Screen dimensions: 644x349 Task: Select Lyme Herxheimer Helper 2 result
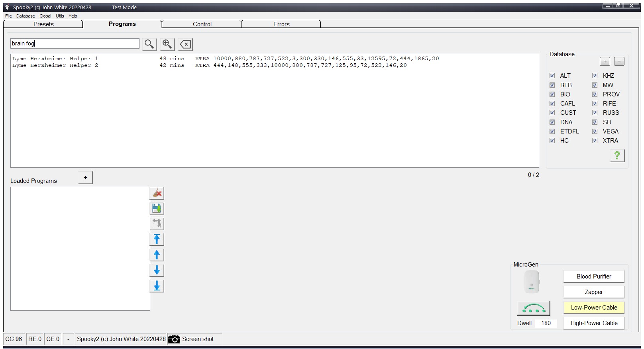[x=55, y=65]
